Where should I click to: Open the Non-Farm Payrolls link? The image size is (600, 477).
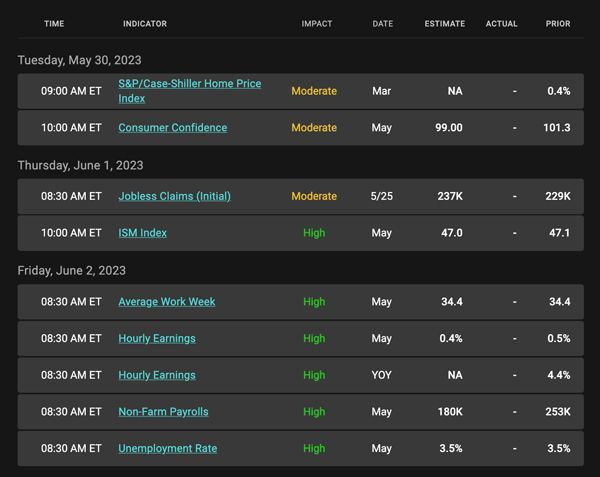(163, 412)
